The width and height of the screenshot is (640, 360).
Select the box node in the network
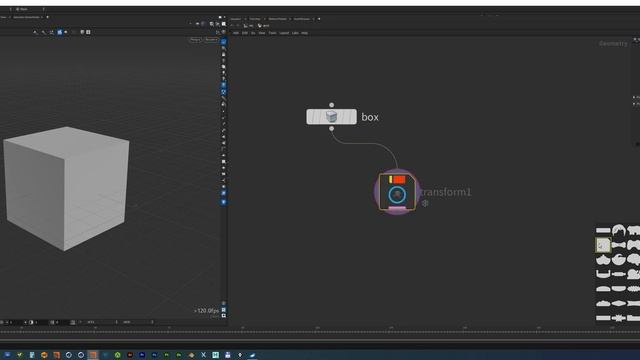coord(331,117)
